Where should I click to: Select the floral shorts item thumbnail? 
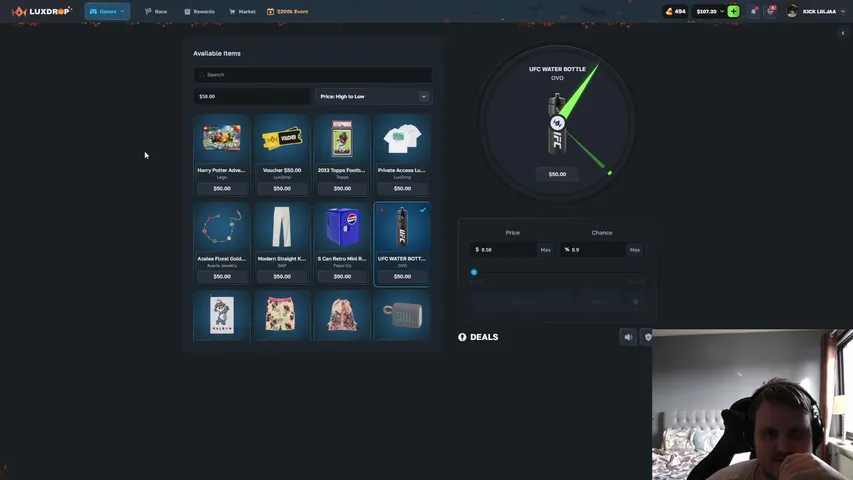click(282, 316)
